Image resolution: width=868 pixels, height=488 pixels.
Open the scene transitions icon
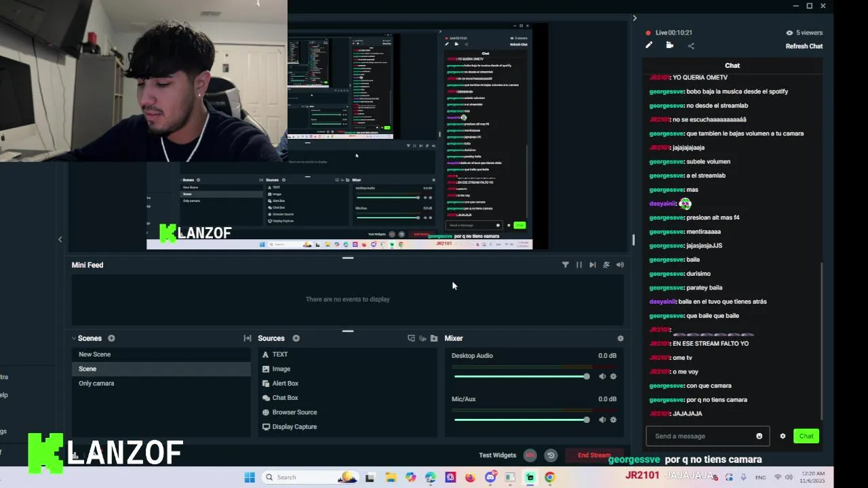[x=248, y=338]
